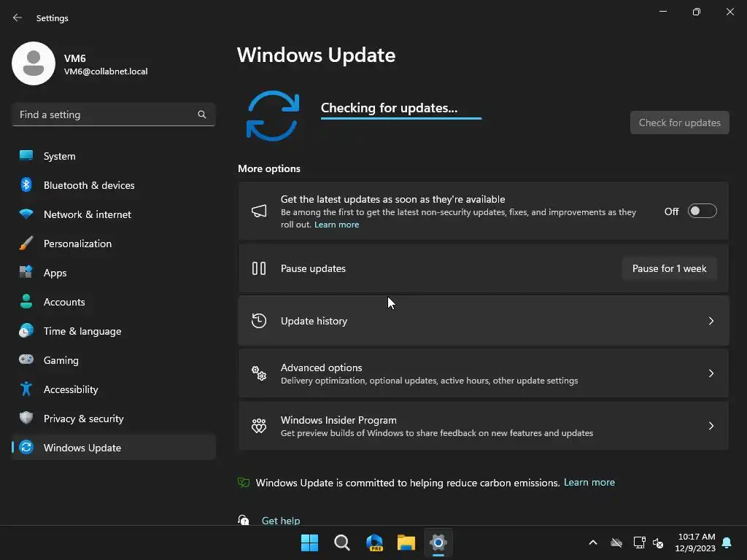The height and width of the screenshot is (560, 747).
Task: Show hidden tray icons chevron
Action: (x=593, y=542)
